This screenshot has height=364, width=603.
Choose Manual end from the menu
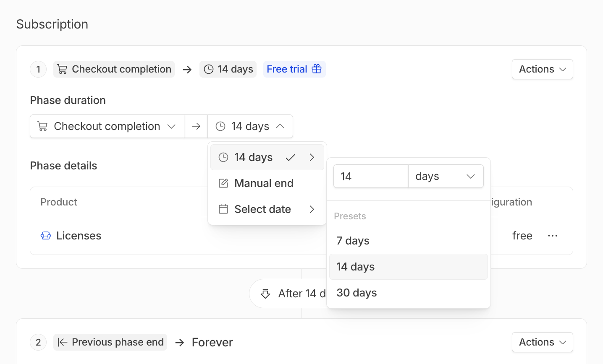(x=264, y=183)
